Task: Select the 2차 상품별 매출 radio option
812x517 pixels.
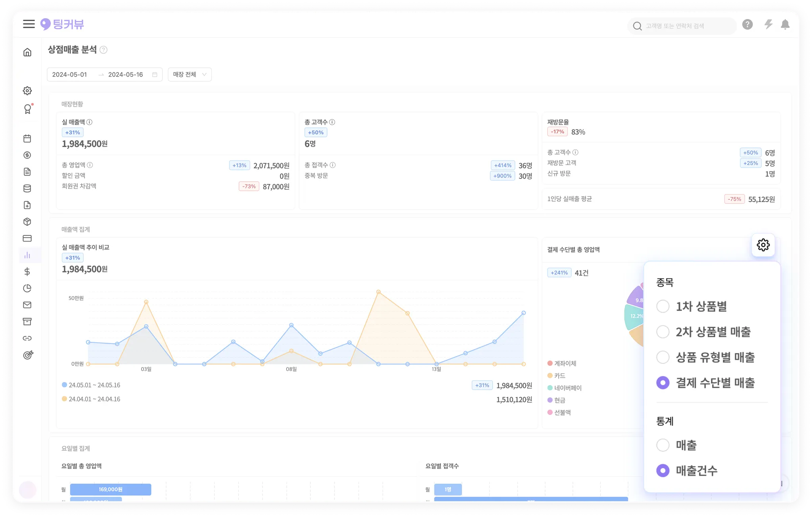Action: click(663, 332)
